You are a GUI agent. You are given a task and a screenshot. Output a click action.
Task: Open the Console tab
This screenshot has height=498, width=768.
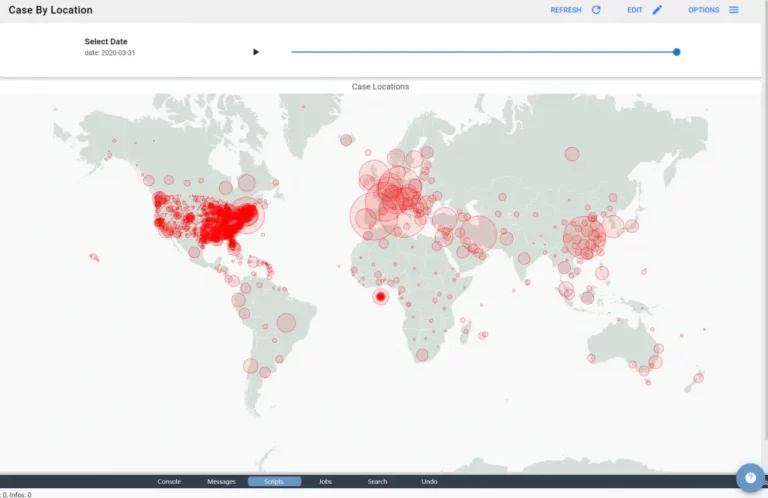click(x=169, y=481)
